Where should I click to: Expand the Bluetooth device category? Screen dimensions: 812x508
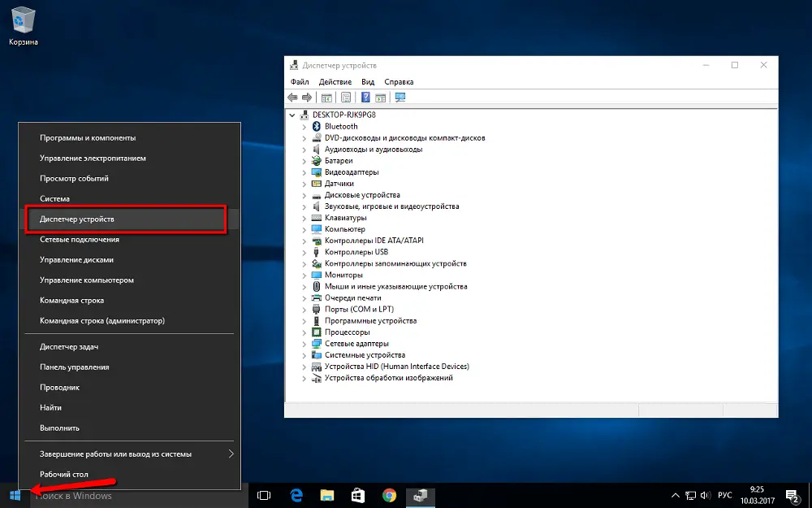click(304, 127)
